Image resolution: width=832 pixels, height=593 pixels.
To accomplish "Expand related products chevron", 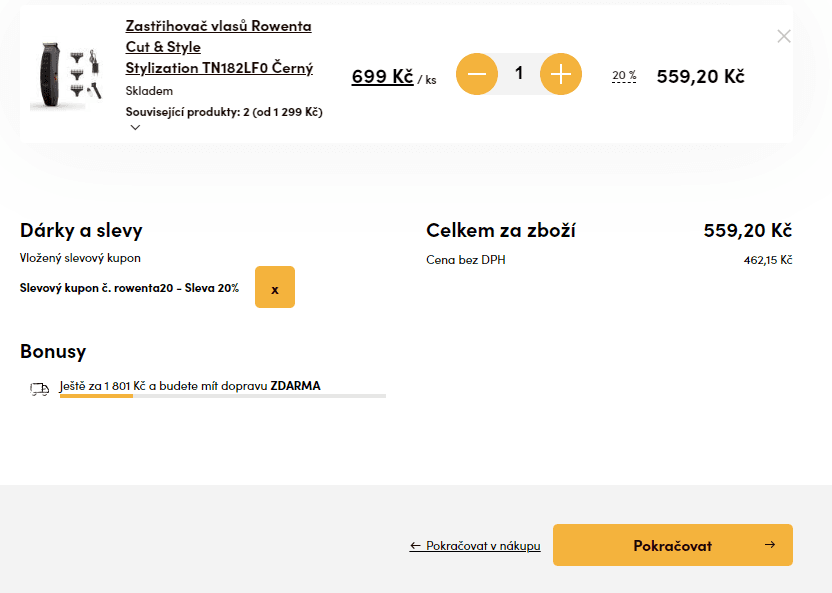I will tap(135, 127).
